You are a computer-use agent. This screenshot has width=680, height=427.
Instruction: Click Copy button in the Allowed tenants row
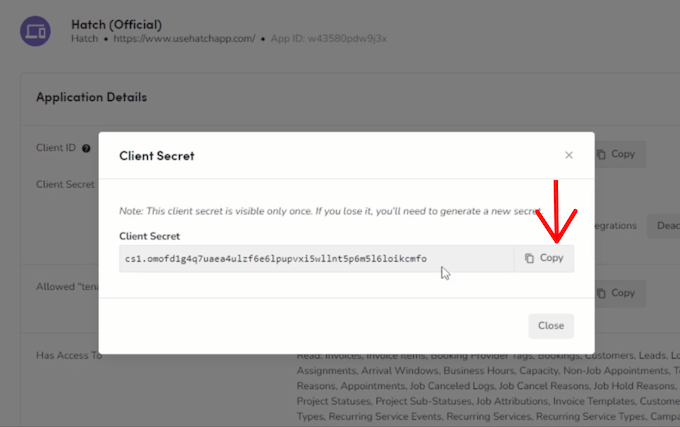(616, 293)
